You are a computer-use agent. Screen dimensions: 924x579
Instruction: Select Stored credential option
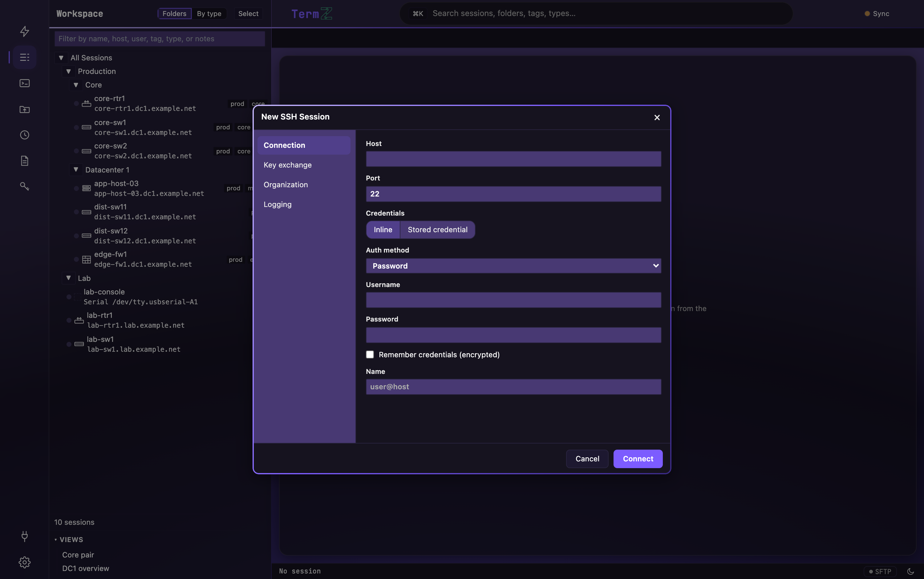click(x=437, y=230)
